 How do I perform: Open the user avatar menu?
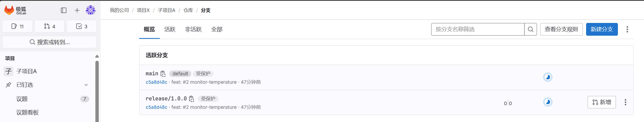[x=91, y=10]
